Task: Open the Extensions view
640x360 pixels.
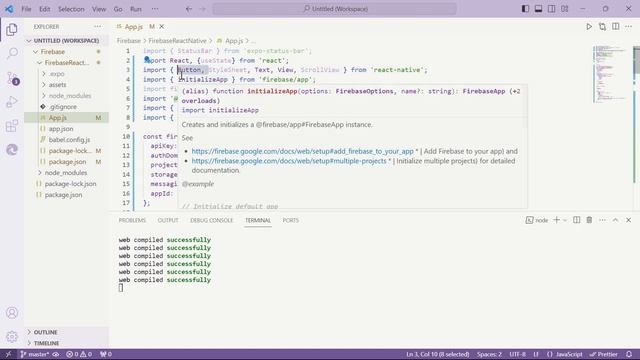Action: point(12,126)
